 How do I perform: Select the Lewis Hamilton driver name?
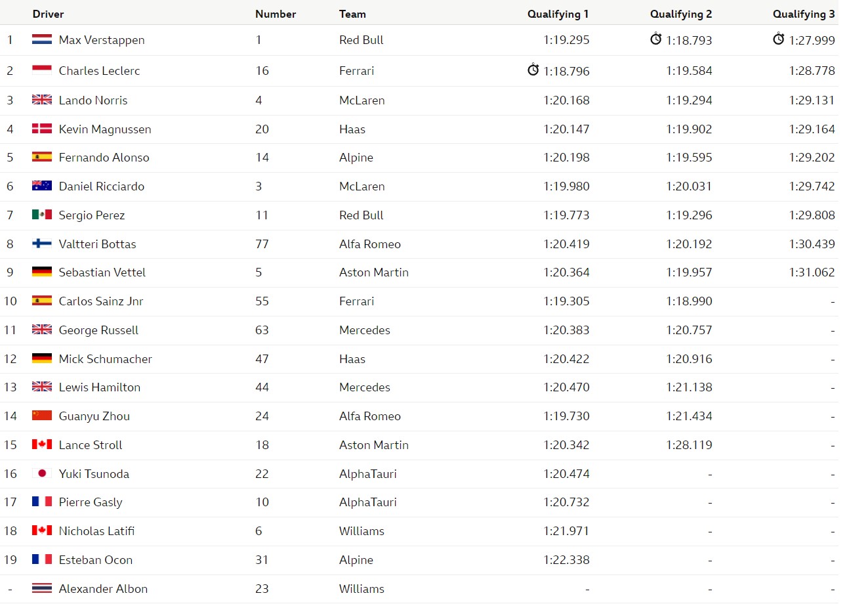pyautogui.click(x=100, y=387)
